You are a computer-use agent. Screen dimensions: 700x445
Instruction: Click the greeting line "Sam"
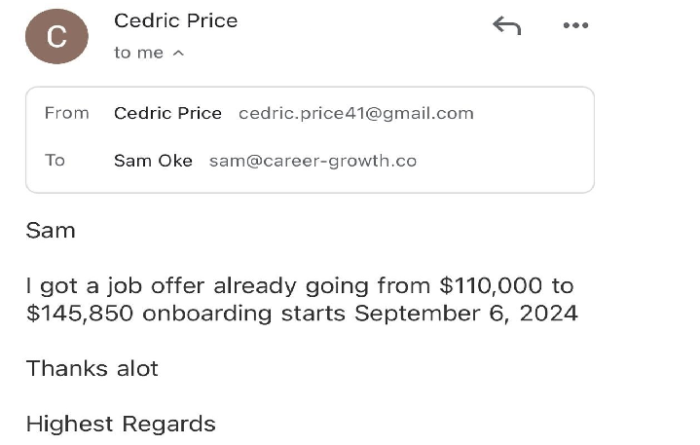(50, 231)
